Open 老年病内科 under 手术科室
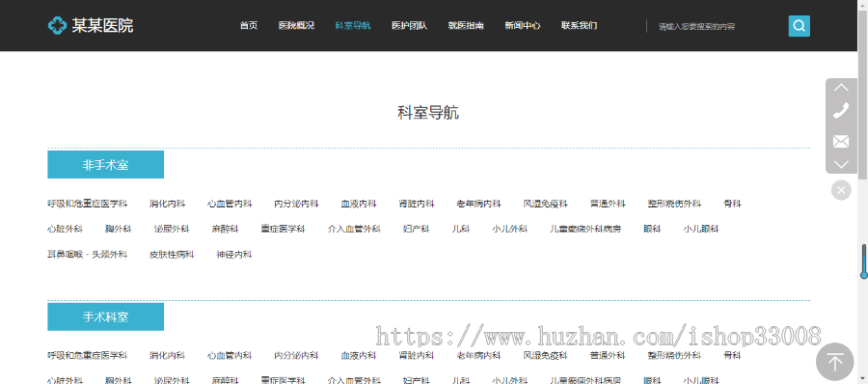Screen dimensions: 868x384 pyautogui.click(x=478, y=355)
